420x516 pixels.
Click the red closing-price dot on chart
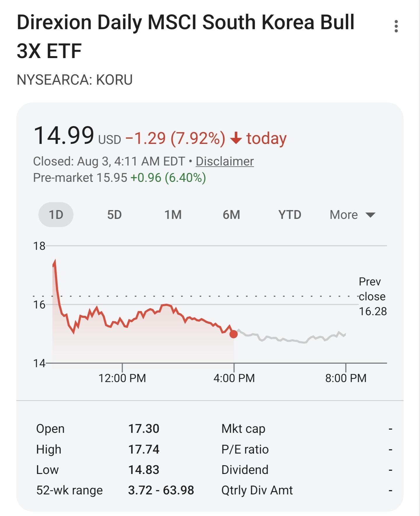[234, 334]
